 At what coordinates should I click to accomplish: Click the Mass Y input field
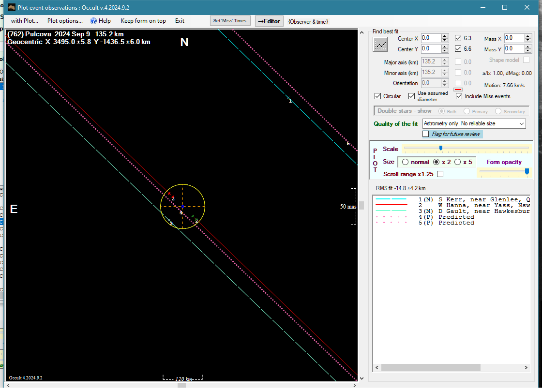click(x=514, y=49)
